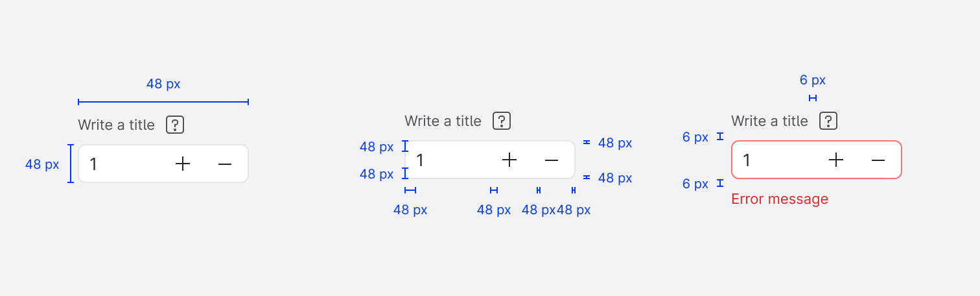Click the plus icon in the leftmost stepper

tap(183, 164)
